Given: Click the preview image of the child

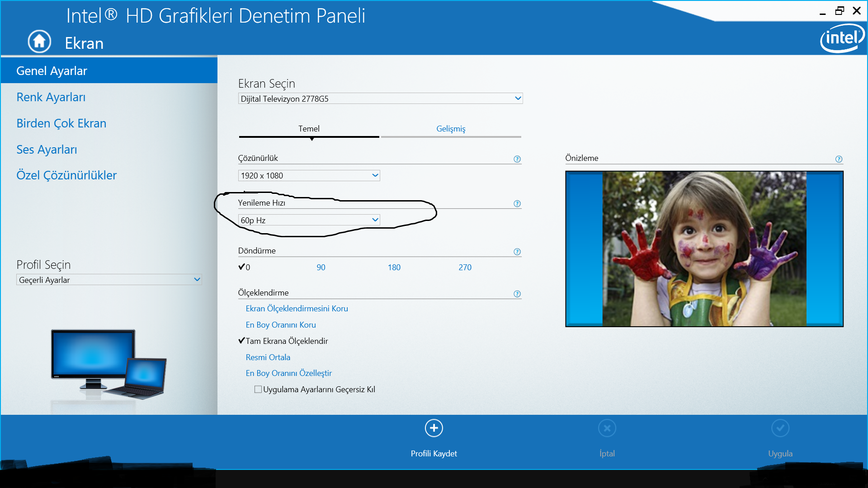Looking at the screenshot, I should tap(704, 249).
